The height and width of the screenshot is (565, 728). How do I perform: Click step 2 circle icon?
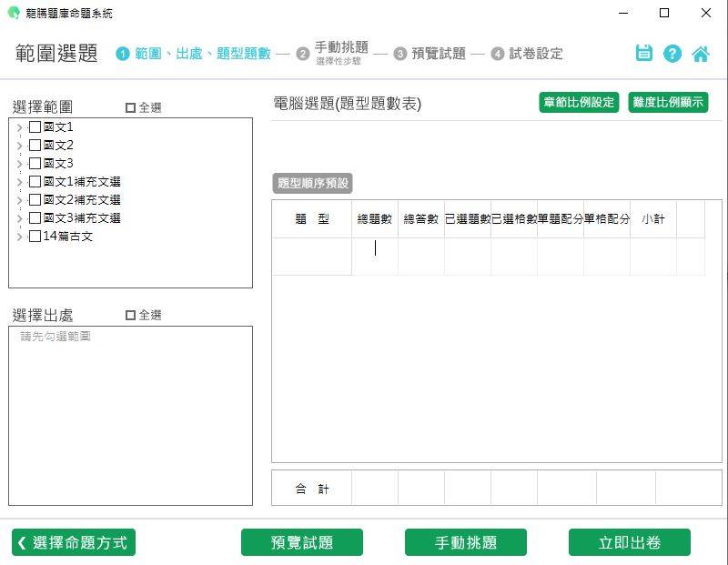[x=303, y=54]
